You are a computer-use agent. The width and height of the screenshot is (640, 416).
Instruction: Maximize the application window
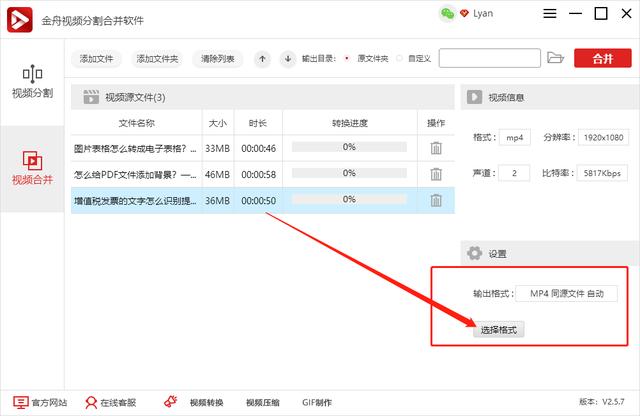click(x=601, y=13)
